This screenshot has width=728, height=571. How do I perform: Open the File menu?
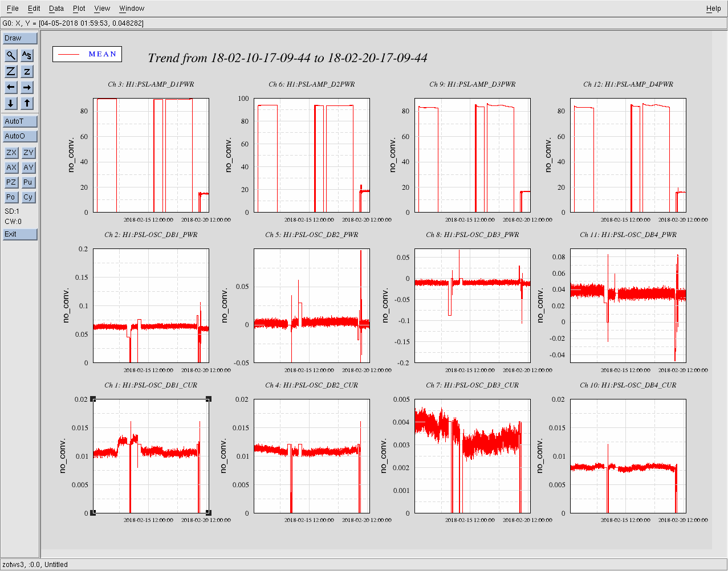(13, 9)
